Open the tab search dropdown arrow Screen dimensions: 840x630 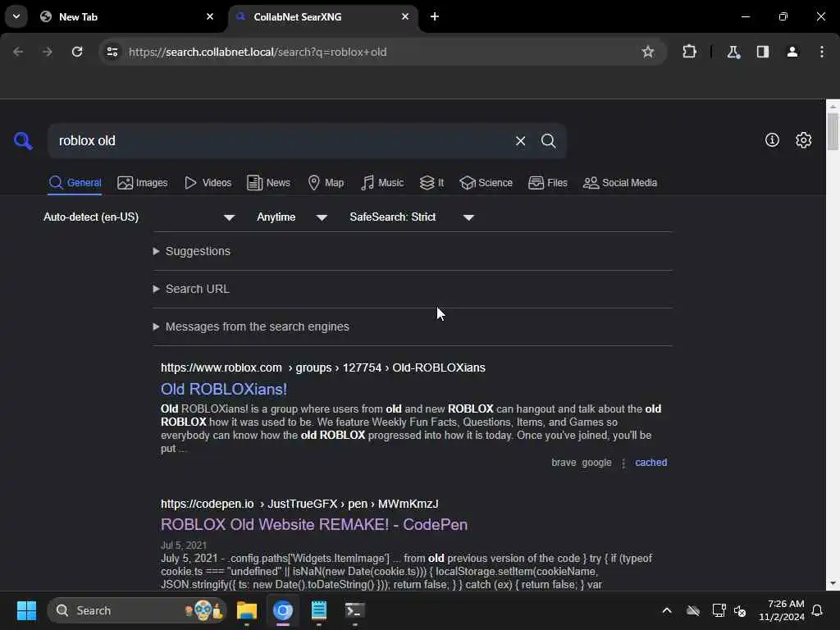[16, 16]
